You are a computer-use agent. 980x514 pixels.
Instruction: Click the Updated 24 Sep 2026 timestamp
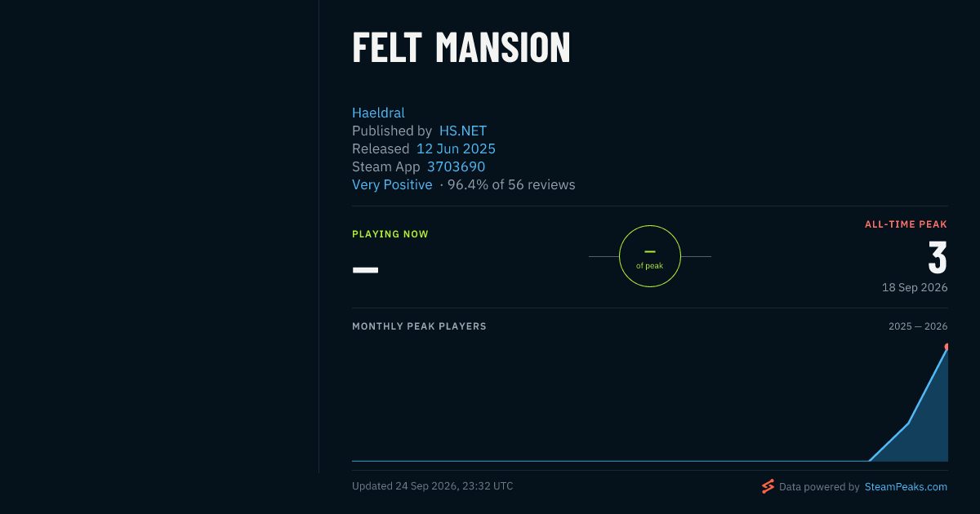[433, 486]
